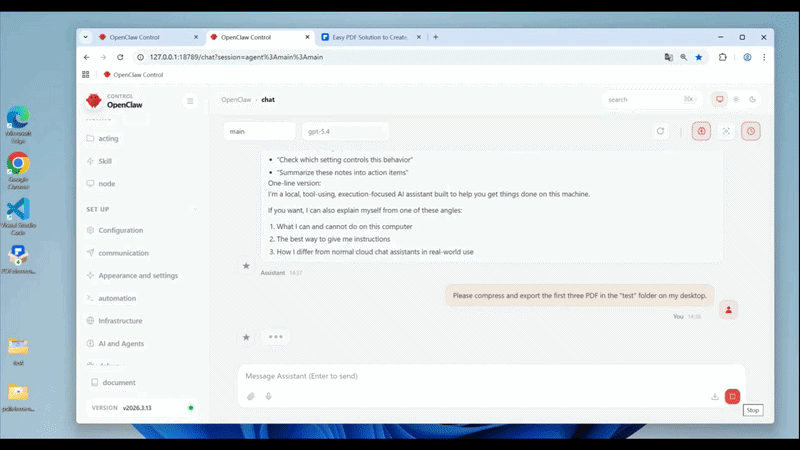Screen dimensions: 800x450
Task: Click the VERSION v2026.3.13 label
Action: click(121, 408)
